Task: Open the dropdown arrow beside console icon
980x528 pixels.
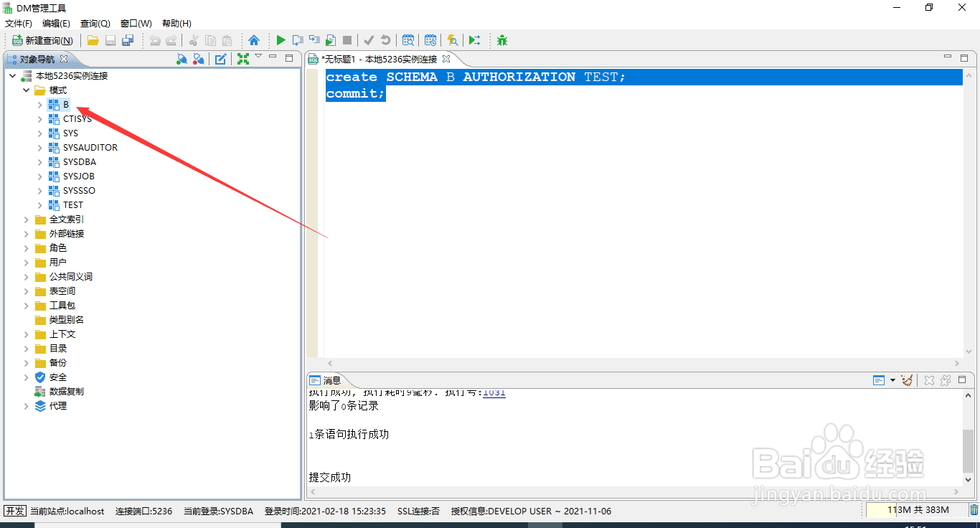Action: point(892,380)
